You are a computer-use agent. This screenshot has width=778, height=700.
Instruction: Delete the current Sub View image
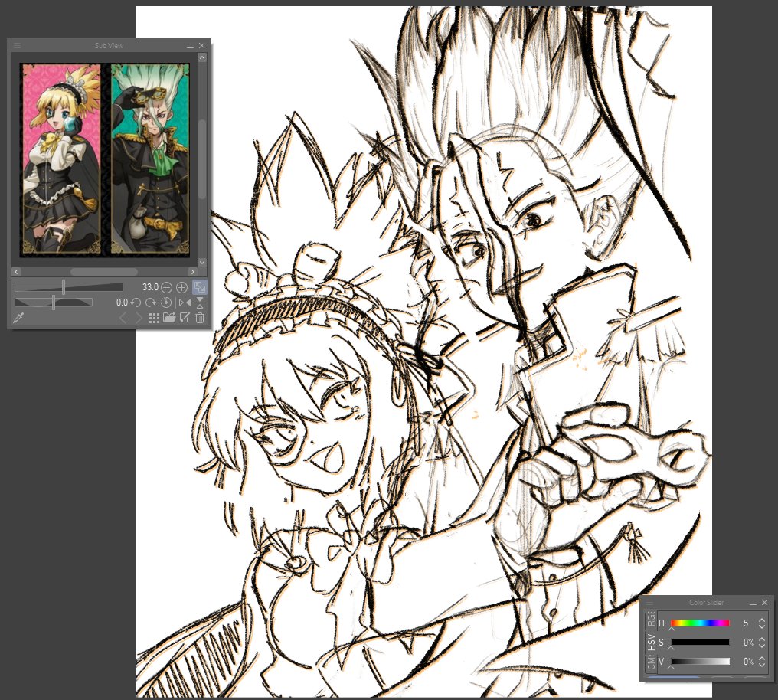click(199, 318)
